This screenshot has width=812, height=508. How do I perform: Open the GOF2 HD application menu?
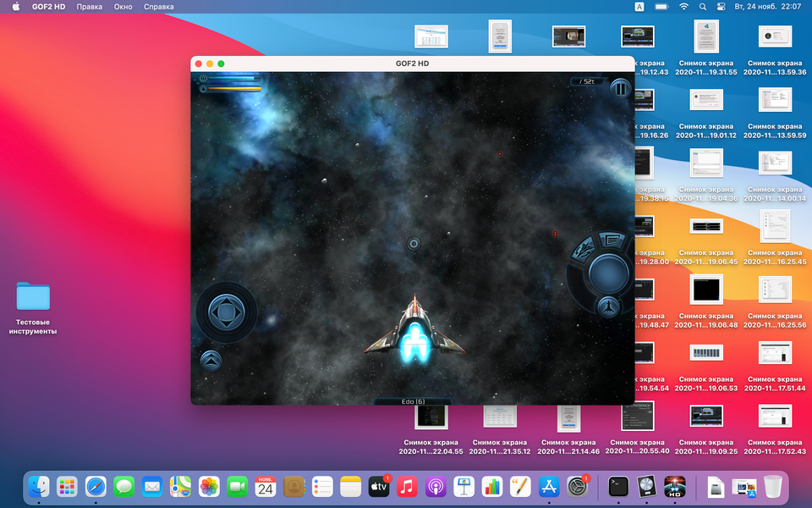click(x=49, y=7)
